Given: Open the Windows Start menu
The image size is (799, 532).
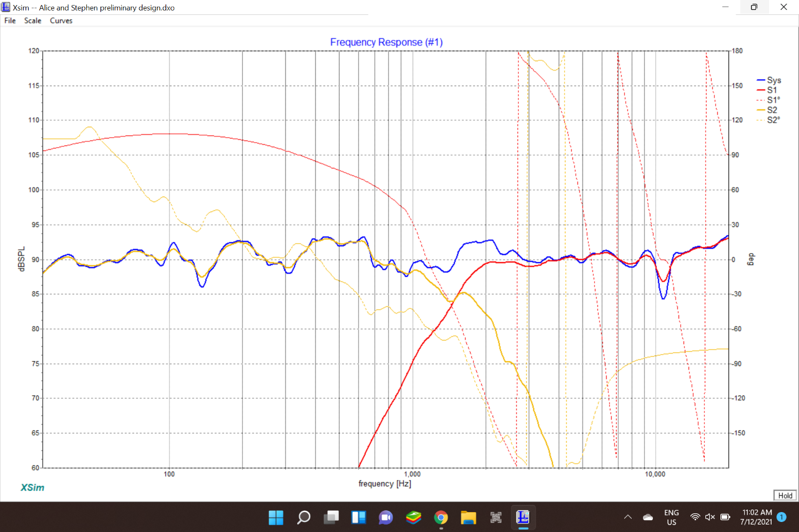Looking at the screenshot, I should pos(275,517).
